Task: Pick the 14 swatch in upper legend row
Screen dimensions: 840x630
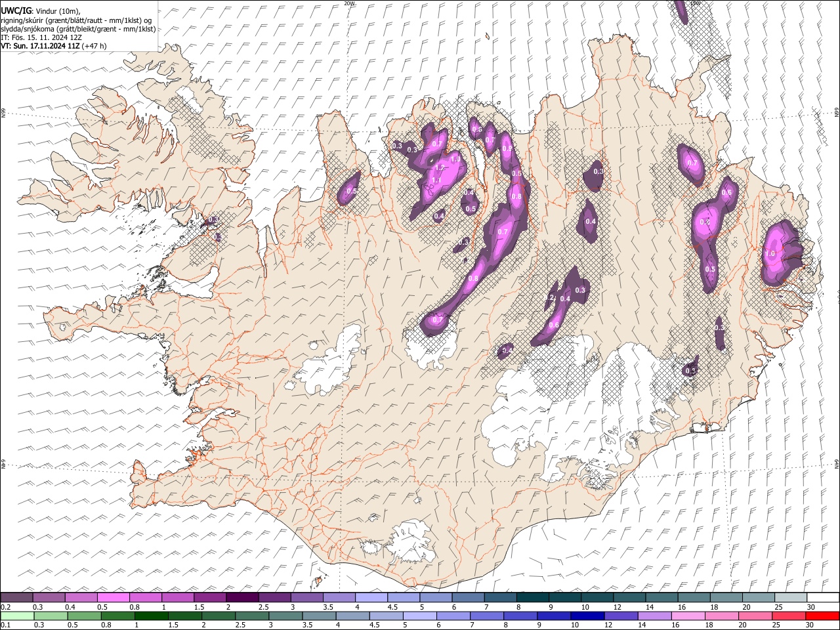Action: 661,597
